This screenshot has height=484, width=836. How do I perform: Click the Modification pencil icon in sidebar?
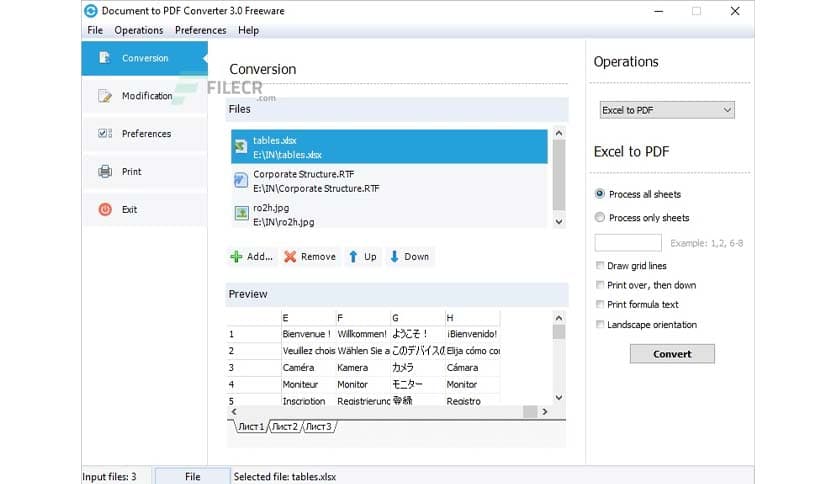point(105,96)
